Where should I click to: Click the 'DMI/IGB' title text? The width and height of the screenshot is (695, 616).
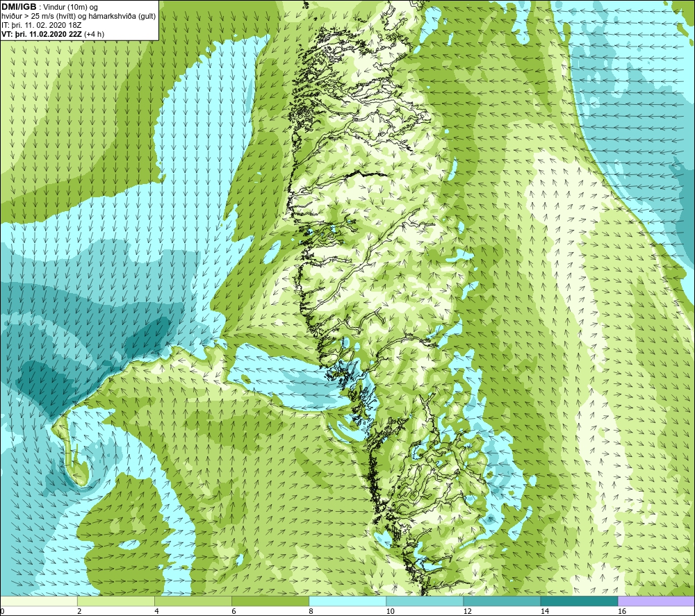(x=19, y=7)
